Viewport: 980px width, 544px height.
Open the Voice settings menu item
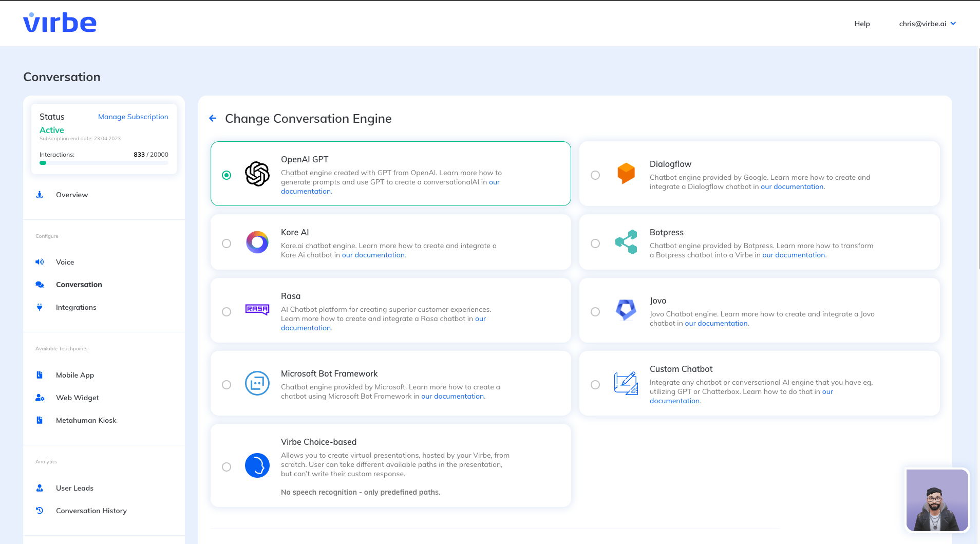(x=65, y=262)
